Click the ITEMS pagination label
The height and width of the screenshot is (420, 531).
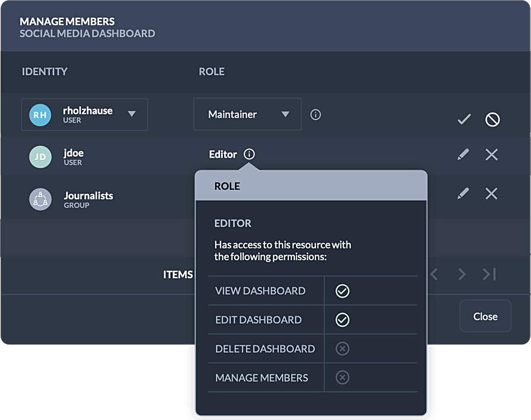(178, 274)
